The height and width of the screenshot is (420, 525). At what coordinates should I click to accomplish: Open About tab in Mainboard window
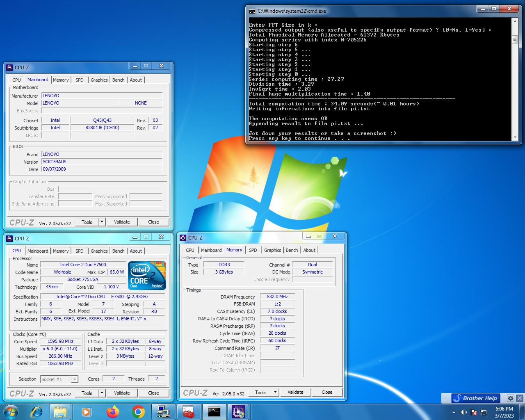point(136,80)
